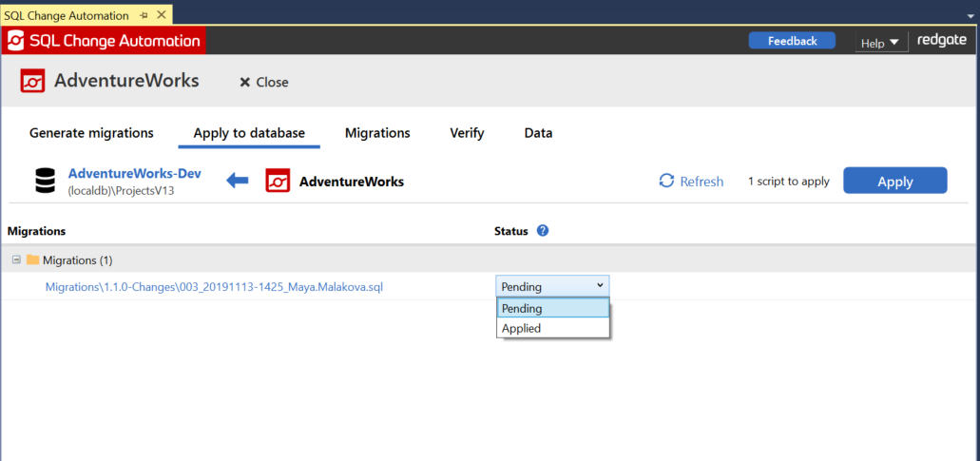
Task: Click the database cylinder icon for AdventureWorks-Dev
Action: [x=45, y=182]
